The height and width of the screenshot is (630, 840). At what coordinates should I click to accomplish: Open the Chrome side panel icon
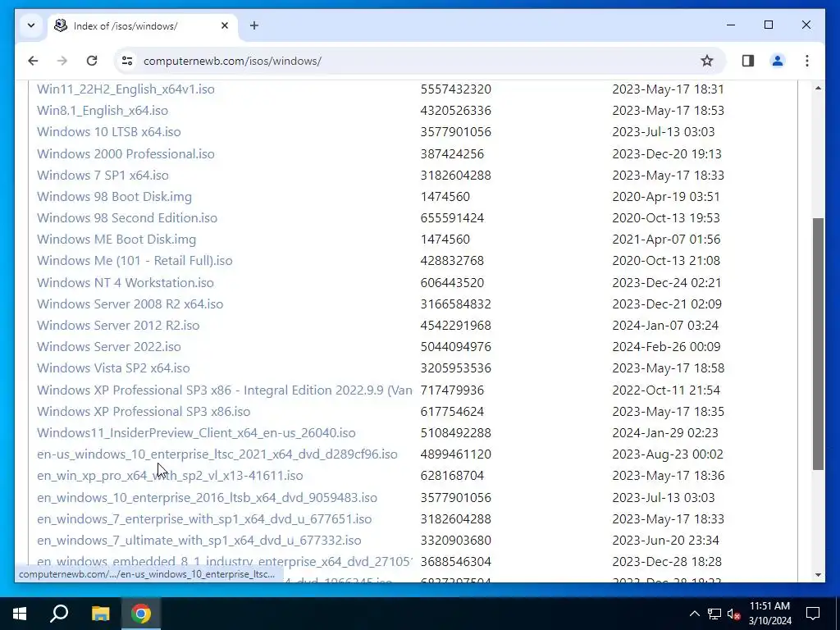748,61
